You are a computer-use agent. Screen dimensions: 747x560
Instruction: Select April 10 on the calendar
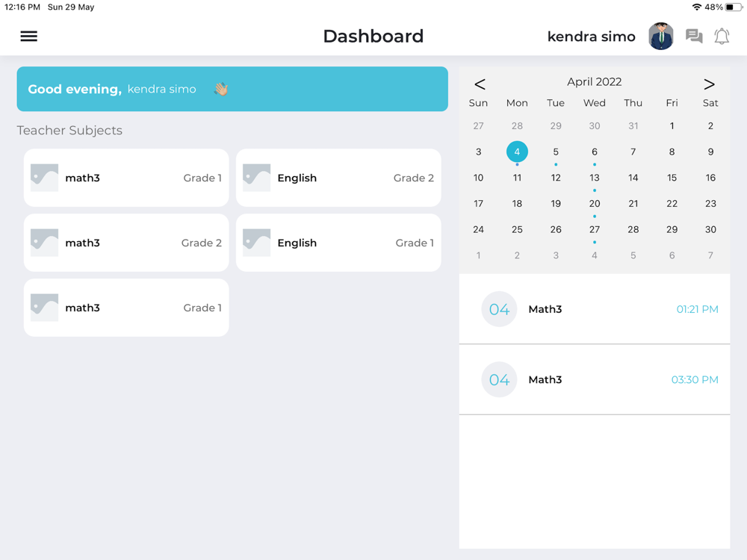click(x=478, y=178)
